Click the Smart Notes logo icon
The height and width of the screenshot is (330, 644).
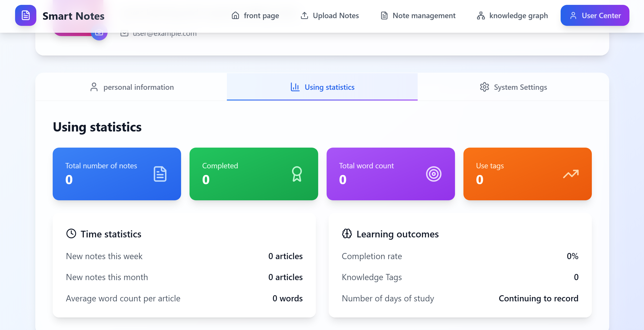26,15
